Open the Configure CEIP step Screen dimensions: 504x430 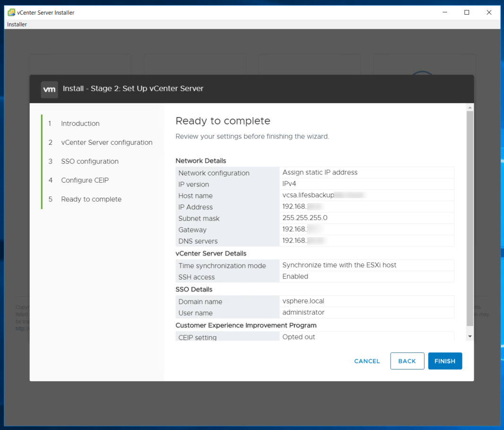click(x=85, y=180)
